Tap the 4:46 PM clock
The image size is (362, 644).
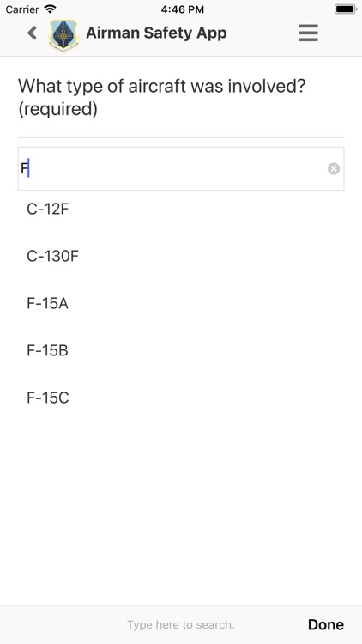[182, 9]
